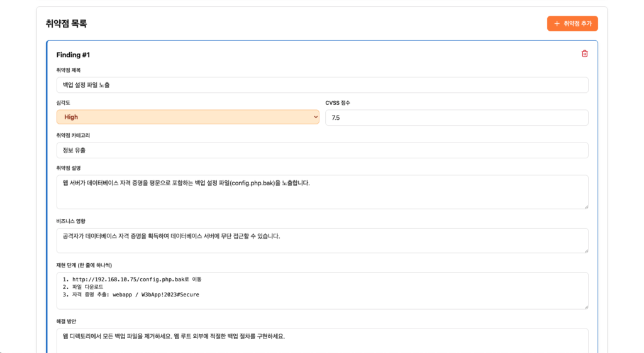Click the 취약점 목록 section title
The height and width of the screenshot is (353, 644).
(x=66, y=24)
